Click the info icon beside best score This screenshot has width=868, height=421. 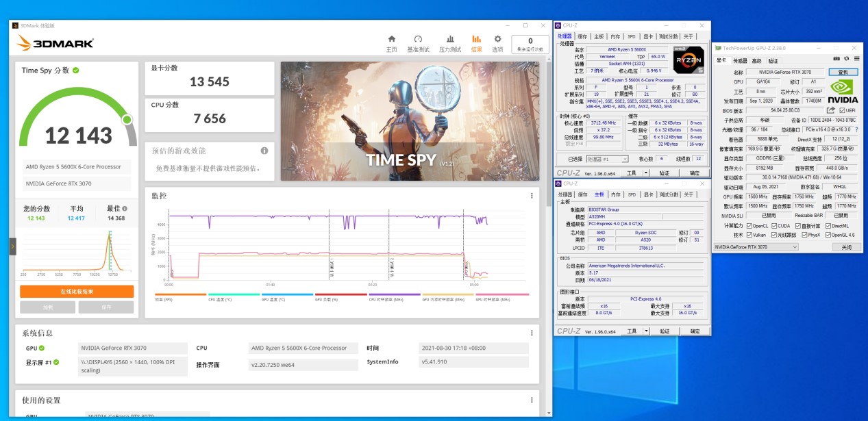(125, 209)
